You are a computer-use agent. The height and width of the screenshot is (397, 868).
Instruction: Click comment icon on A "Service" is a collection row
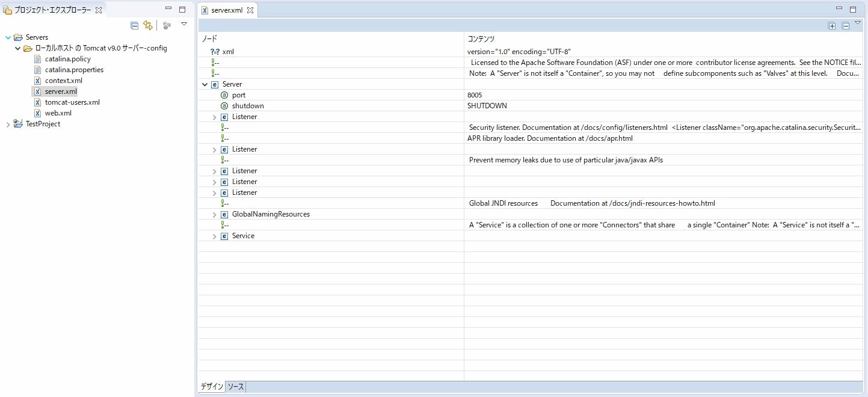pyautogui.click(x=224, y=225)
